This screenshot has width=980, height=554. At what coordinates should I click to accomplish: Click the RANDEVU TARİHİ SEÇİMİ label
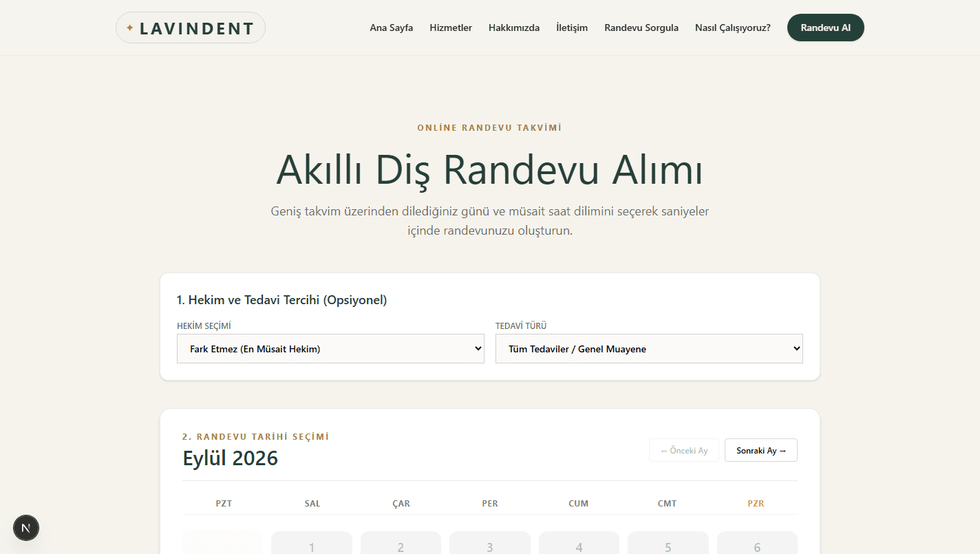pyautogui.click(x=256, y=436)
